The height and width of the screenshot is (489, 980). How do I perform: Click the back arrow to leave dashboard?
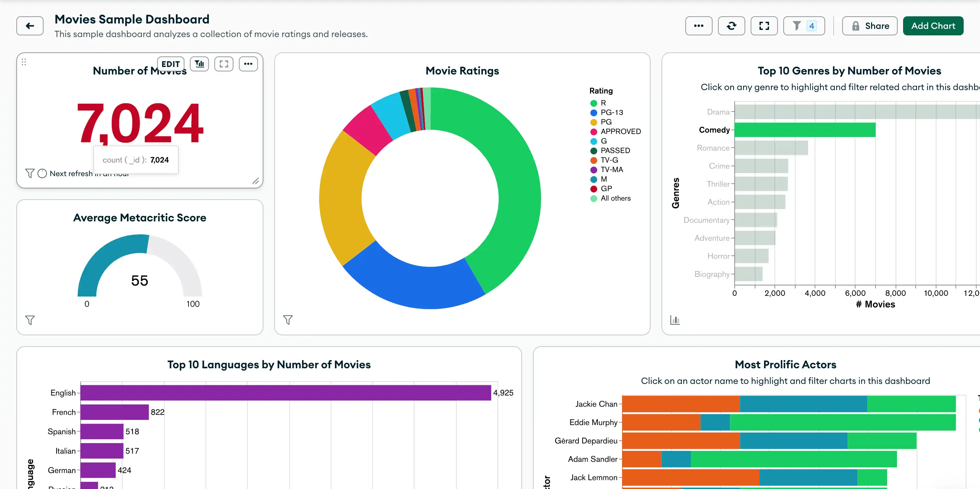[x=30, y=26]
